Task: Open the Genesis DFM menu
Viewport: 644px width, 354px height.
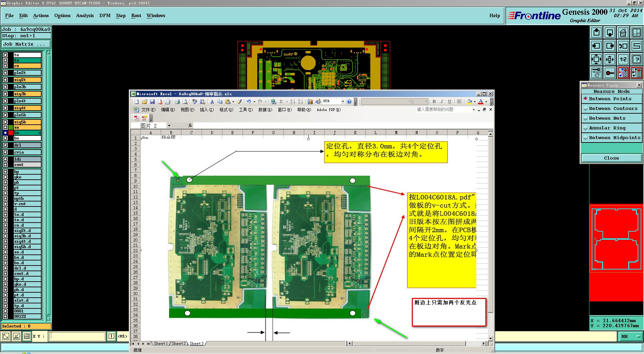Action: click(105, 15)
